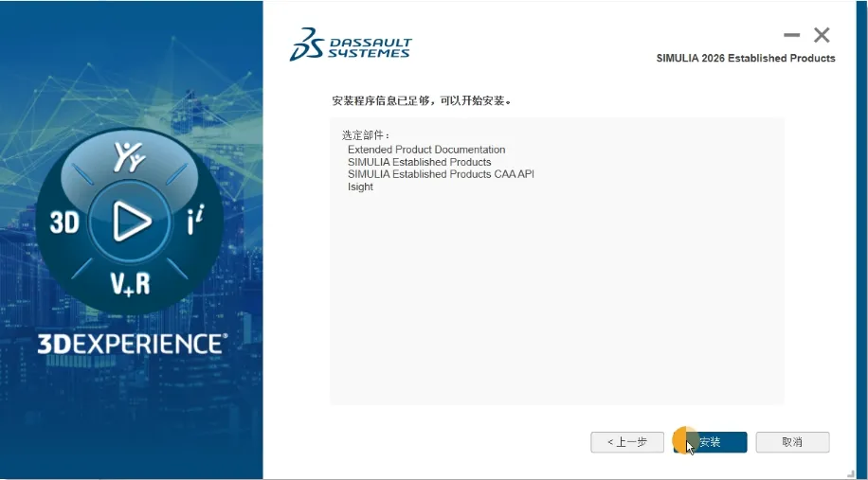Go back with the 上一步 button

coord(627,442)
